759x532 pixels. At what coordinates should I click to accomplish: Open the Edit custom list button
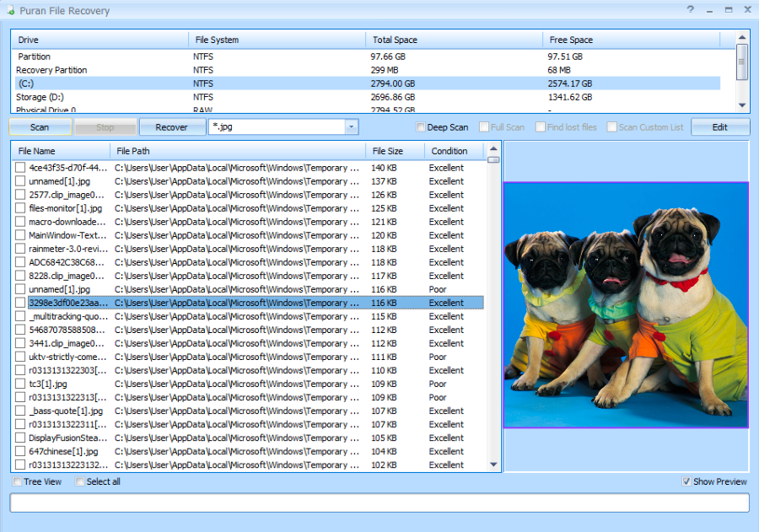719,127
